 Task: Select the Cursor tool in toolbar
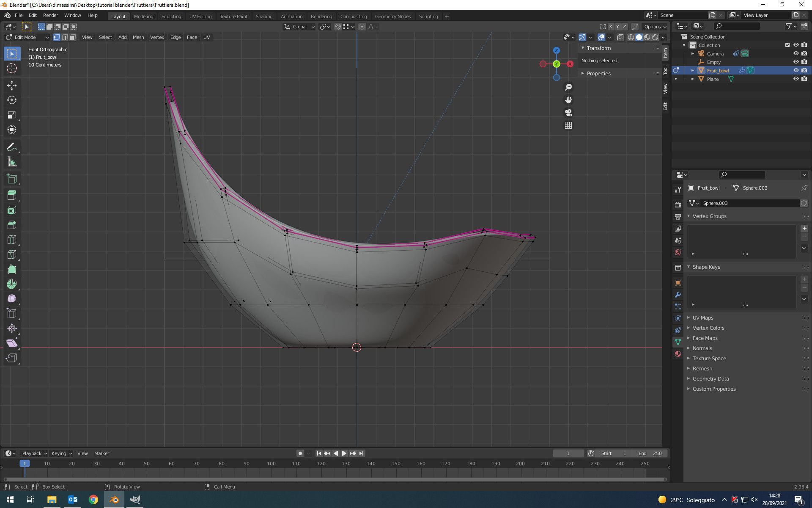12,68
